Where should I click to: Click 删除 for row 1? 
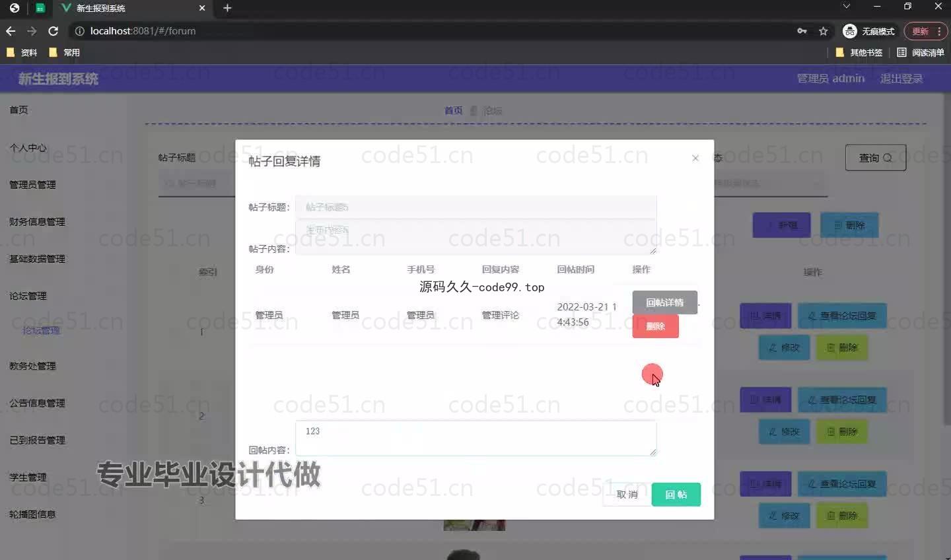click(x=842, y=347)
